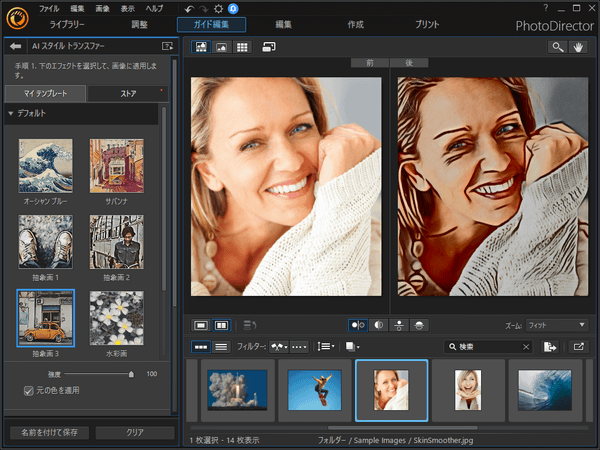
Task: Select the hand pan tool
Action: click(578, 47)
